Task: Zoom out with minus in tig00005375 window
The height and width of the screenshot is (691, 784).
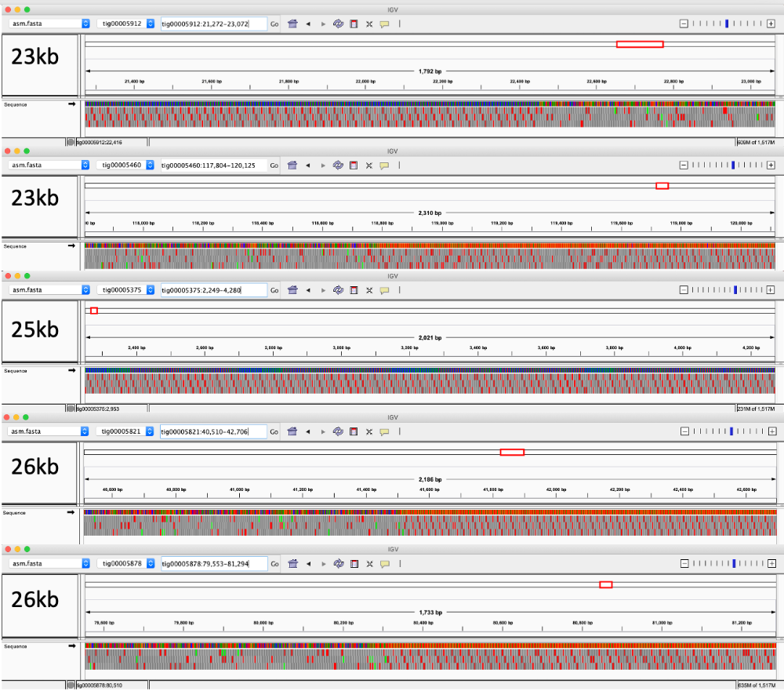Action: (684, 289)
